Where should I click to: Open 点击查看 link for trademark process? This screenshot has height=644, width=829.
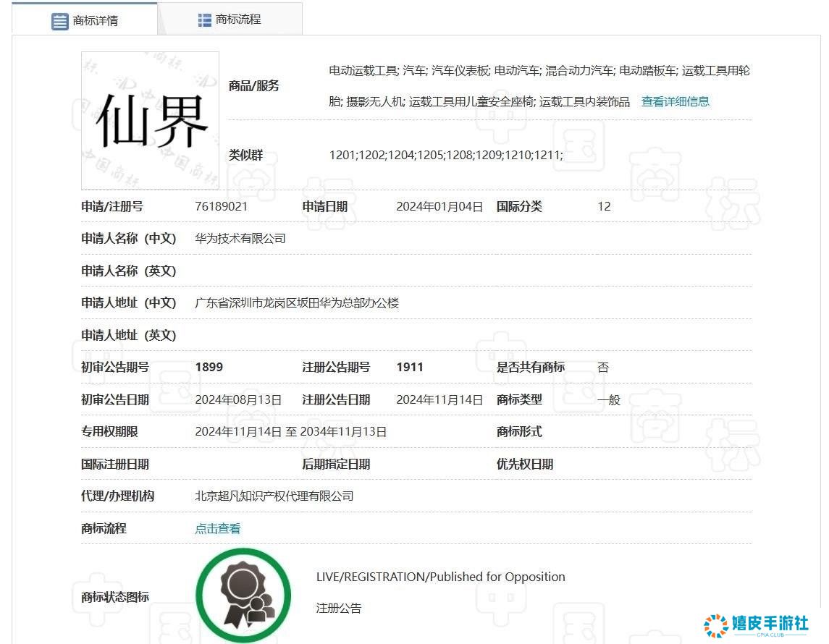217,528
